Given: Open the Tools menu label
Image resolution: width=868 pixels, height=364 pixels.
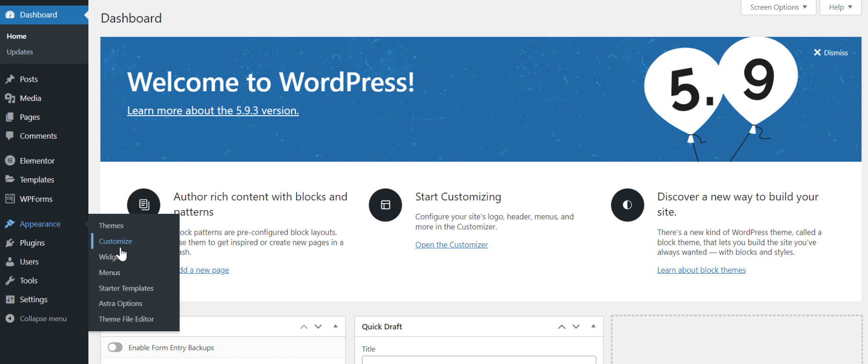Looking at the screenshot, I should point(29,281).
